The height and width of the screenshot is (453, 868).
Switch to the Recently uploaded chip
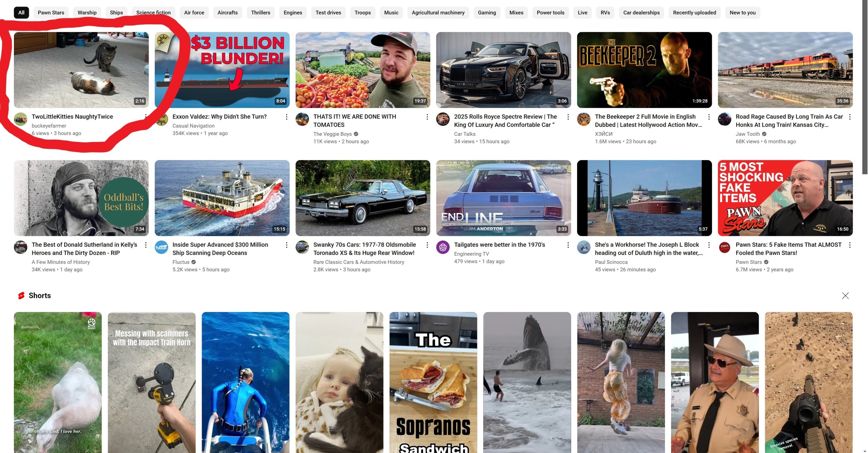pyautogui.click(x=694, y=13)
